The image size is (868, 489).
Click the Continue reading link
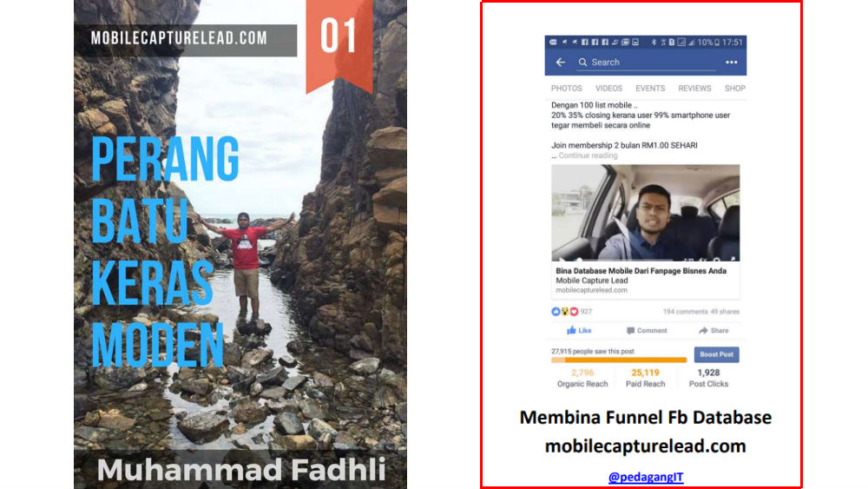coord(588,155)
